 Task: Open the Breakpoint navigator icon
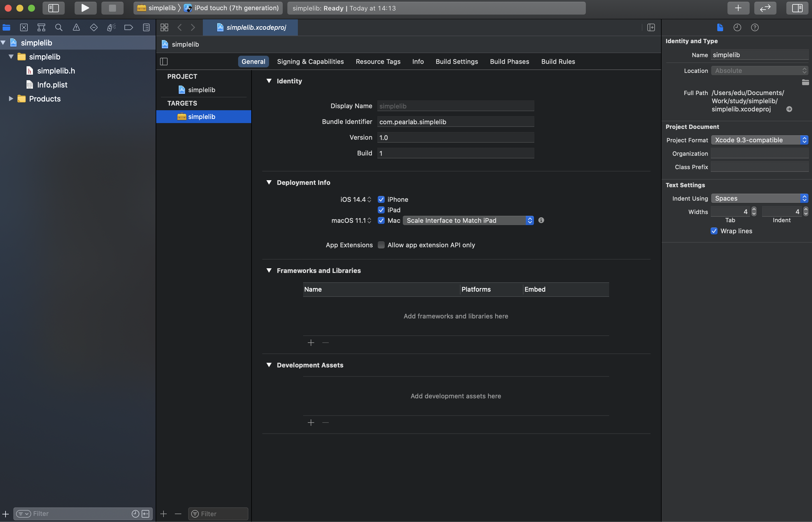[129, 27]
